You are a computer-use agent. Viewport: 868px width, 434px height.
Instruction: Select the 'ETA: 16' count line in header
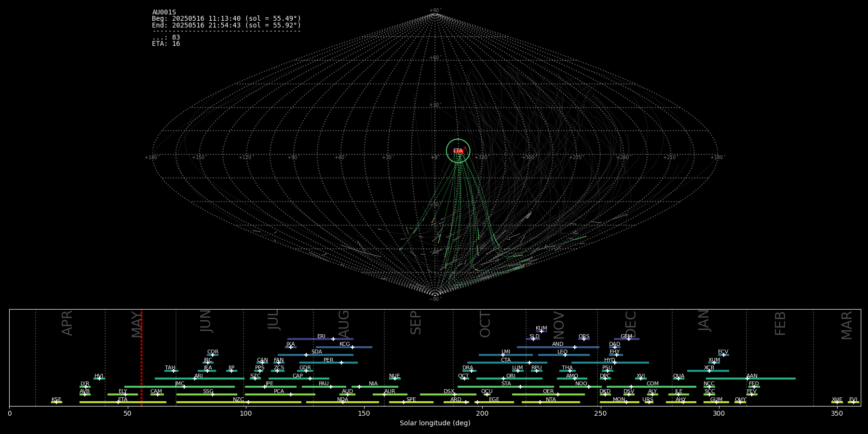click(166, 44)
